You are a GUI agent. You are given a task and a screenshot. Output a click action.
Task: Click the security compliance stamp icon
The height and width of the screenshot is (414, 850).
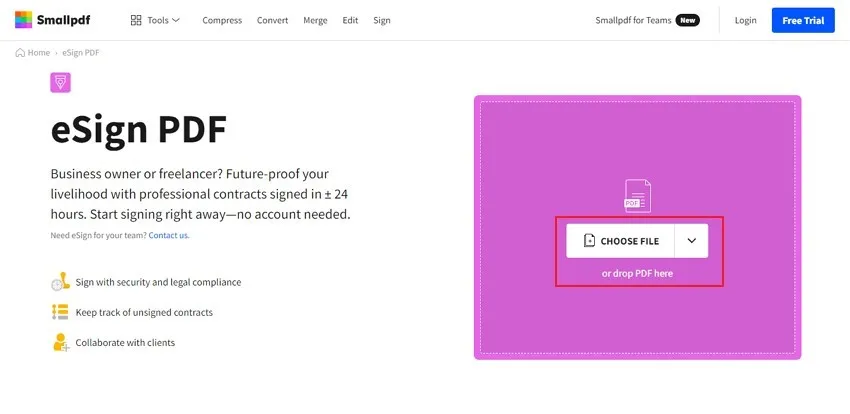(60, 282)
